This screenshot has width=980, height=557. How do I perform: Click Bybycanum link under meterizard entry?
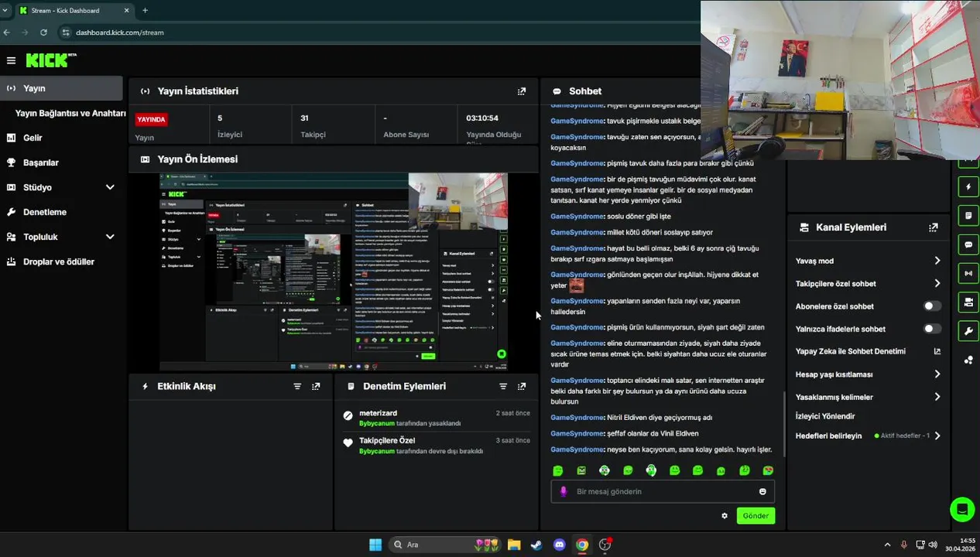pyautogui.click(x=377, y=424)
